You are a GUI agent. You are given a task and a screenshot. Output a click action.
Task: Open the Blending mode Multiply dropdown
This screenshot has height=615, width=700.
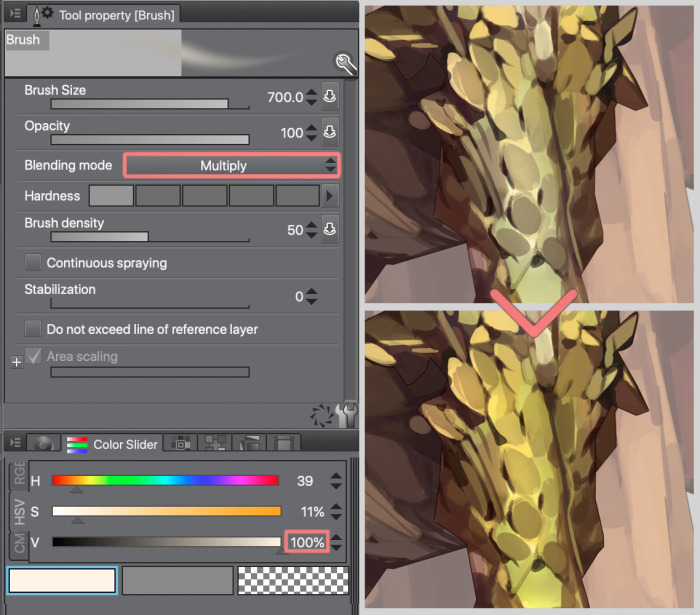(x=231, y=165)
